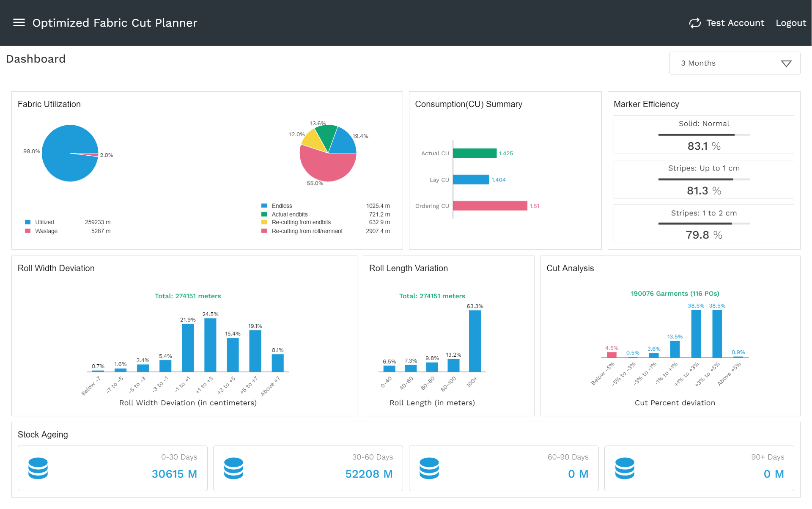This screenshot has height=509, width=812.
Task: Click the Ordering CU pink bar
Action: pos(490,206)
